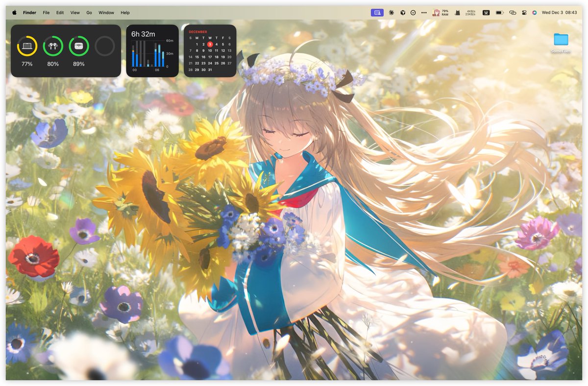
Task: Open the Apple menu
Action: (x=14, y=13)
